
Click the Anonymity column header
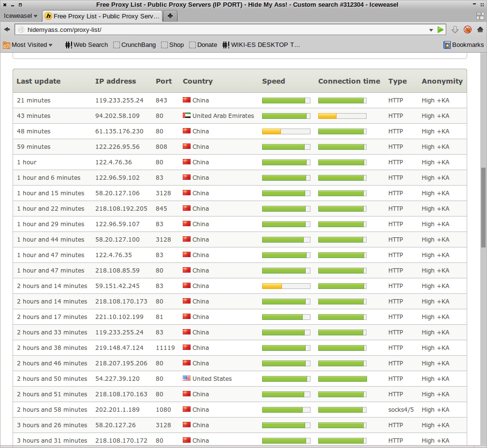[442, 81]
